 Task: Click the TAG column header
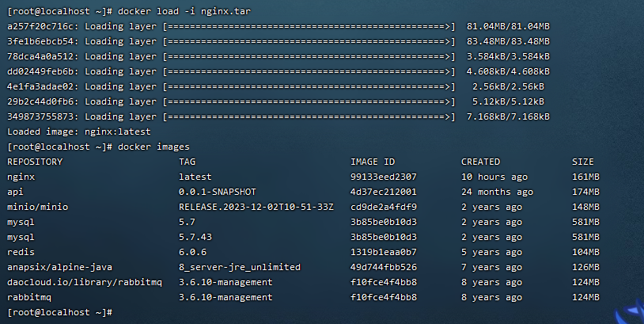[x=187, y=162]
